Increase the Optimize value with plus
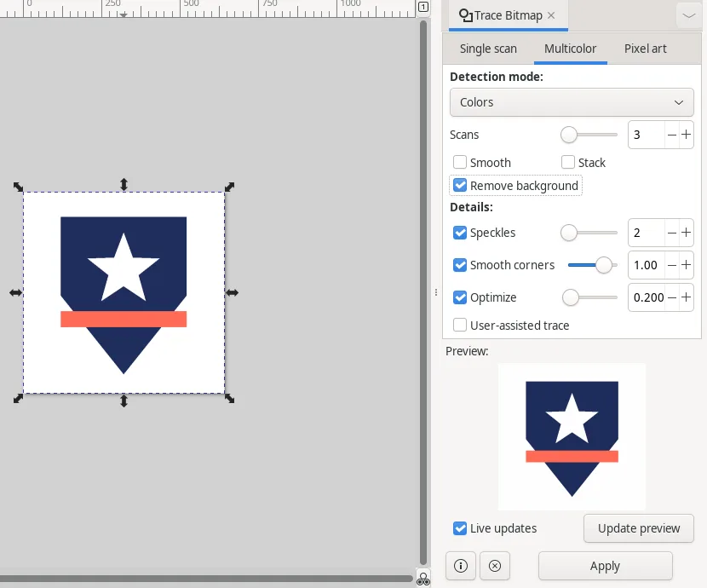Viewport: 707px width, 588px height. 686,297
